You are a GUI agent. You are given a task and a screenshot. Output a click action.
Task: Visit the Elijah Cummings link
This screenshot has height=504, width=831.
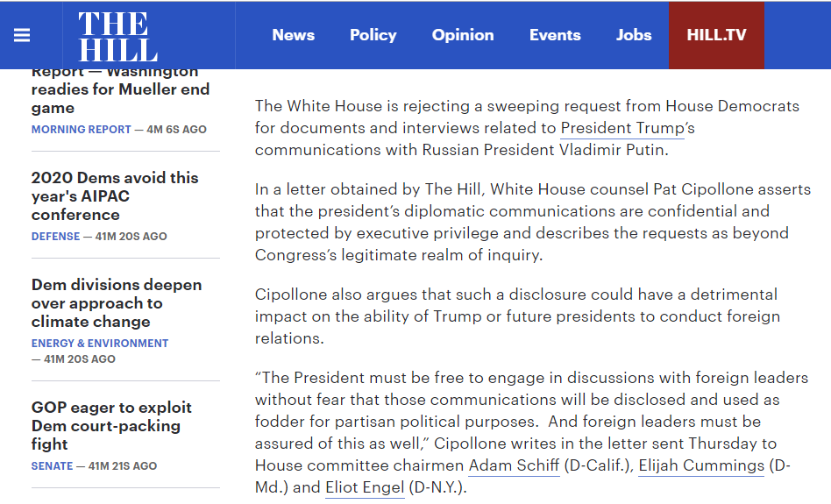pos(701,465)
